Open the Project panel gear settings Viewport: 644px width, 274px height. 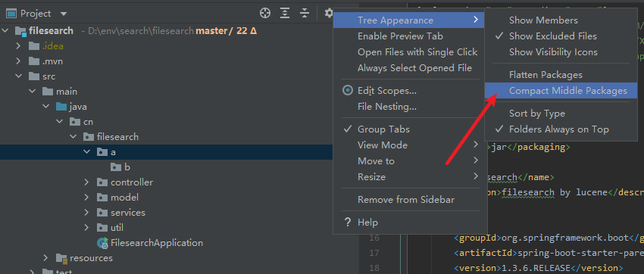[x=329, y=13]
